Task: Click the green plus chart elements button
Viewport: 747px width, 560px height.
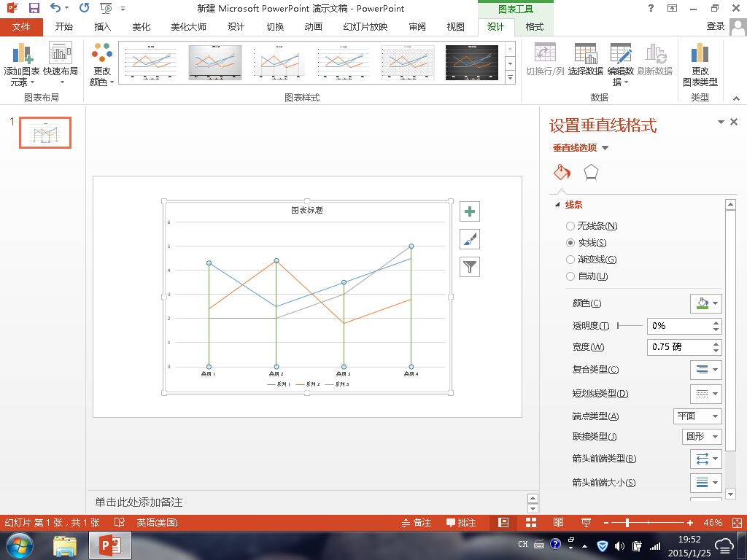Action: coord(470,211)
